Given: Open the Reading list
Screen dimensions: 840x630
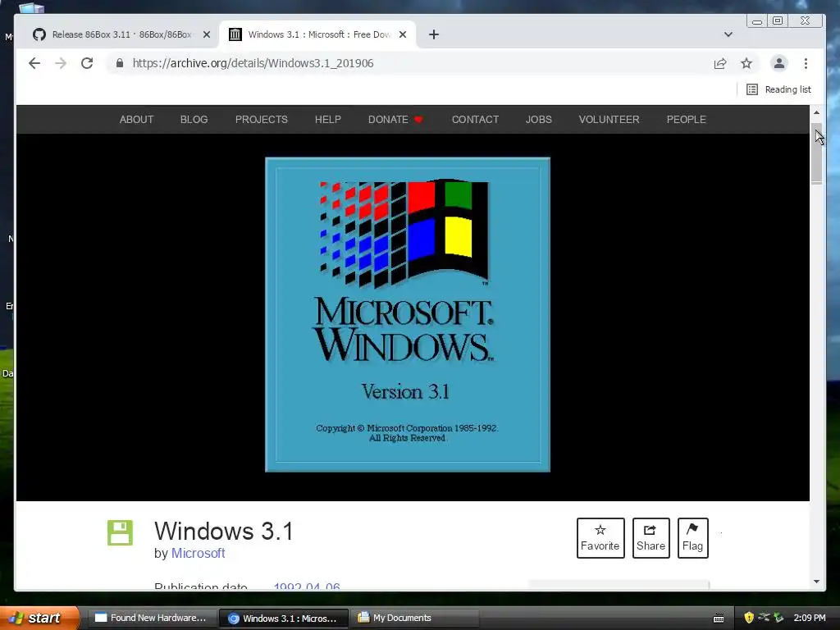Looking at the screenshot, I should pos(779,89).
